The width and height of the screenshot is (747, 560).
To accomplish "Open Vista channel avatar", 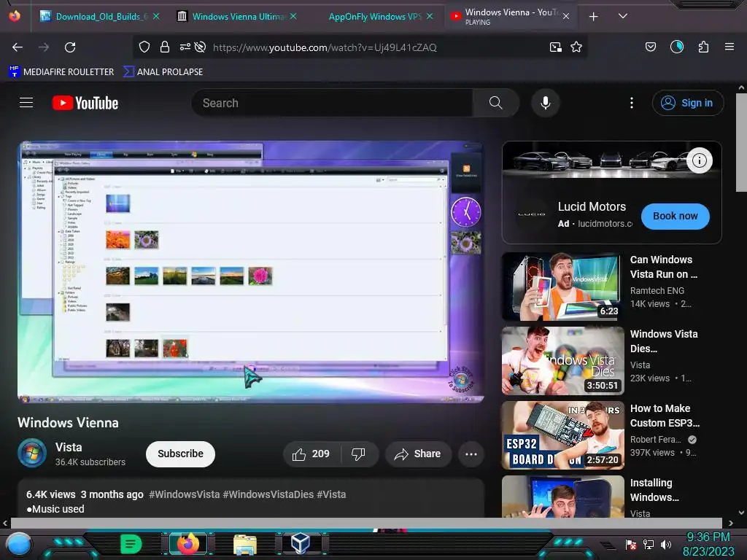I will pyautogui.click(x=32, y=453).
